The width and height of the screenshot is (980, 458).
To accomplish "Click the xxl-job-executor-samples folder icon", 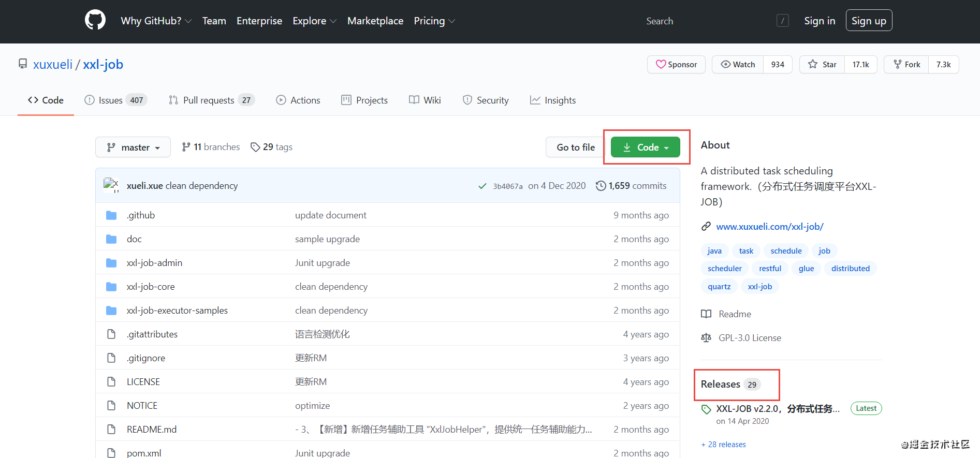I will (x=111, y=311).
